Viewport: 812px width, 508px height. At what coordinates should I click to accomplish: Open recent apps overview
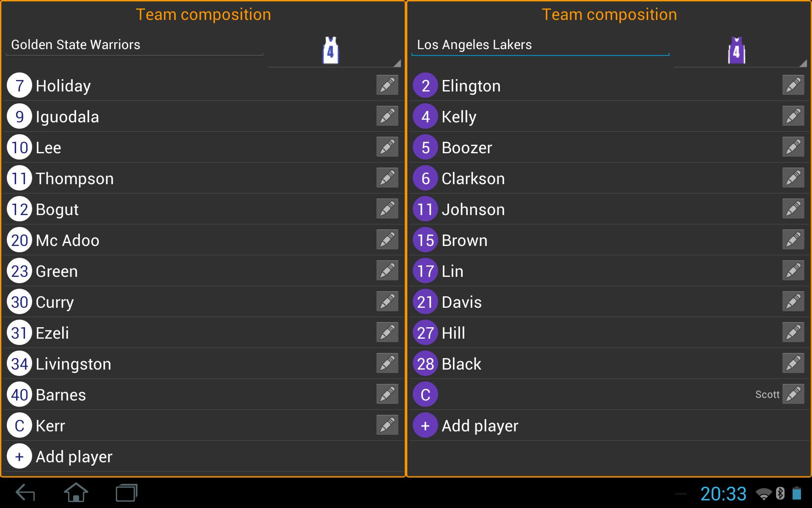(x=126, y=493)
